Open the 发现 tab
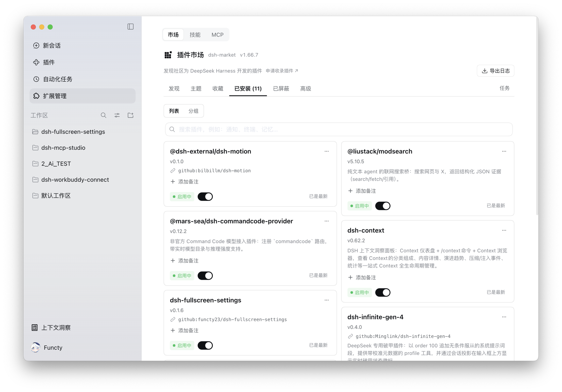This screenshot has height=392, width=562. 174,89
